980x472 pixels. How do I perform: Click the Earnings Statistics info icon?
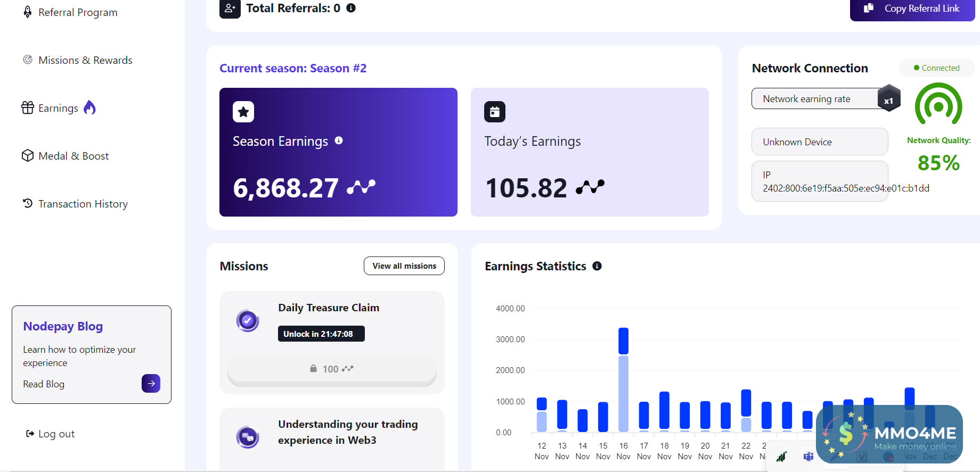[597, 266]
